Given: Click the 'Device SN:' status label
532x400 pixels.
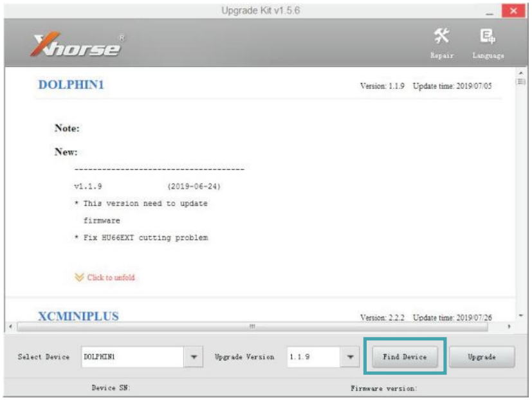Looking at the screenshot, I should point(111,388).
